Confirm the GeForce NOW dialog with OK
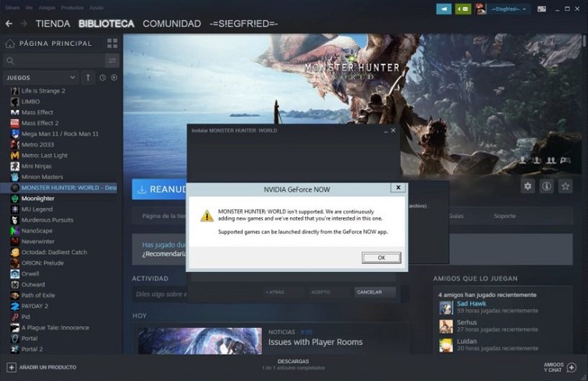 tap(381, 258)
